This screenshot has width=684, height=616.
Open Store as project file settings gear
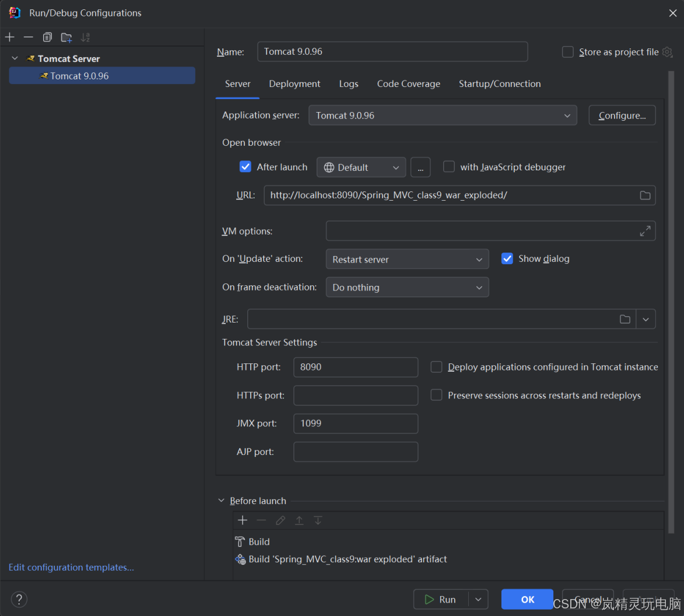tap(667, 52)
